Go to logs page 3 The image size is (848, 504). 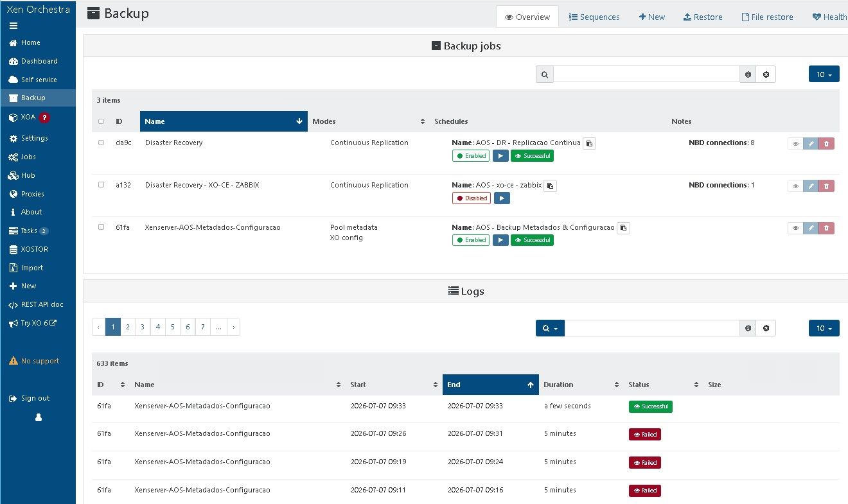[x=143, y=327]
